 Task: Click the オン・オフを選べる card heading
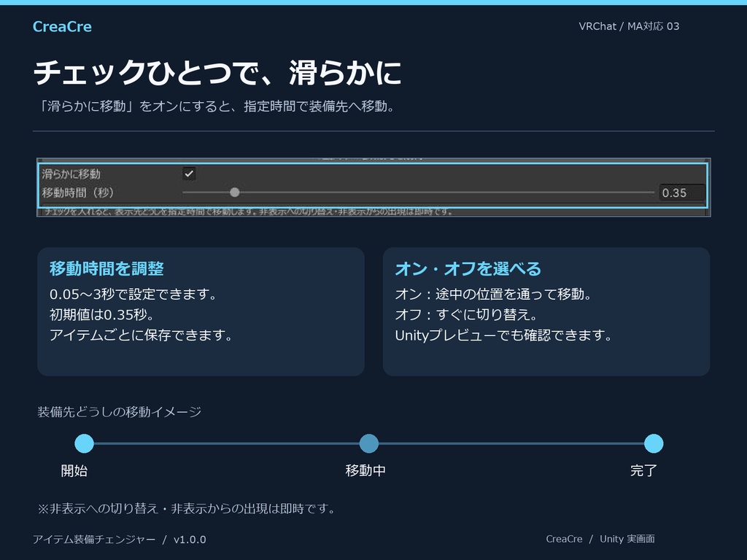click(468, 268)
